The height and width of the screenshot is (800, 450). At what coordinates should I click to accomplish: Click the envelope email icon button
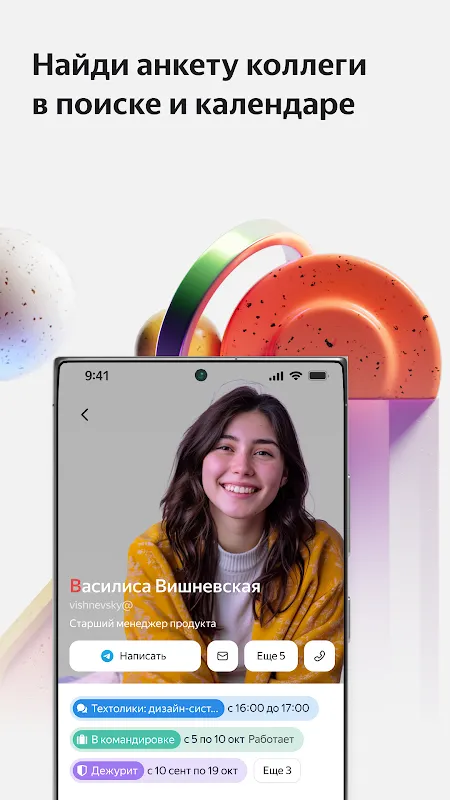(x=222, y=656)
